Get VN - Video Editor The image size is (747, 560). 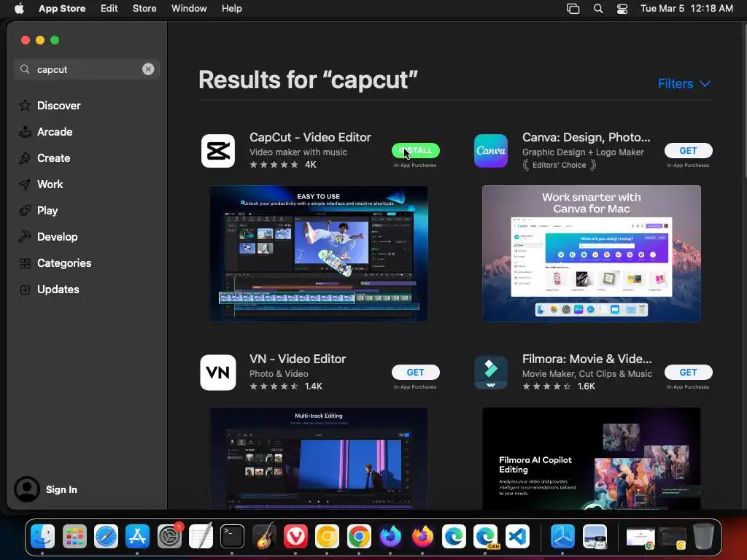[x=415, y=373]
